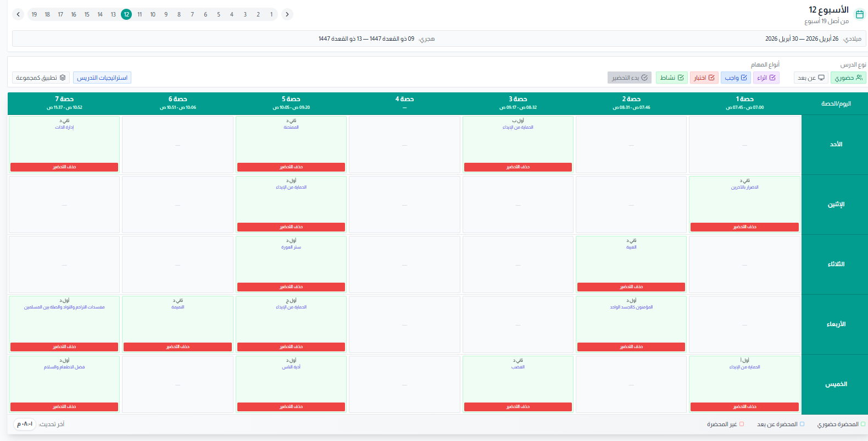Switch to week 1 tab
This screenshot has height=441, width=868.
[x=271, y=14]
